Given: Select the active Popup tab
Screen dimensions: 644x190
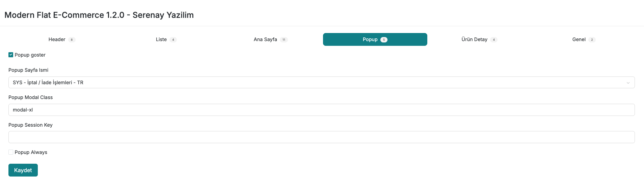Looking at the screenshot, I should click(370, 39).
